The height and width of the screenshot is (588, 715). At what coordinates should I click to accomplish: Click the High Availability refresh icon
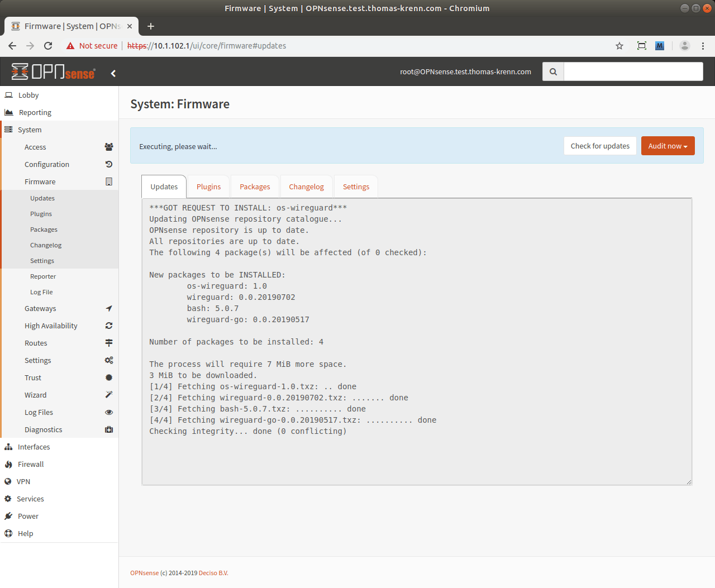(x=109, y=326)
